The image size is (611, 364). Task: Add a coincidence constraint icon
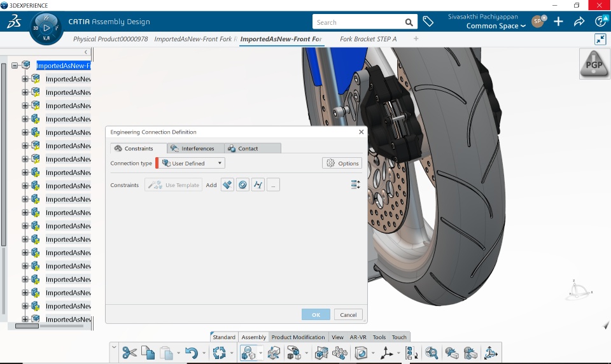tap(227, 185)
